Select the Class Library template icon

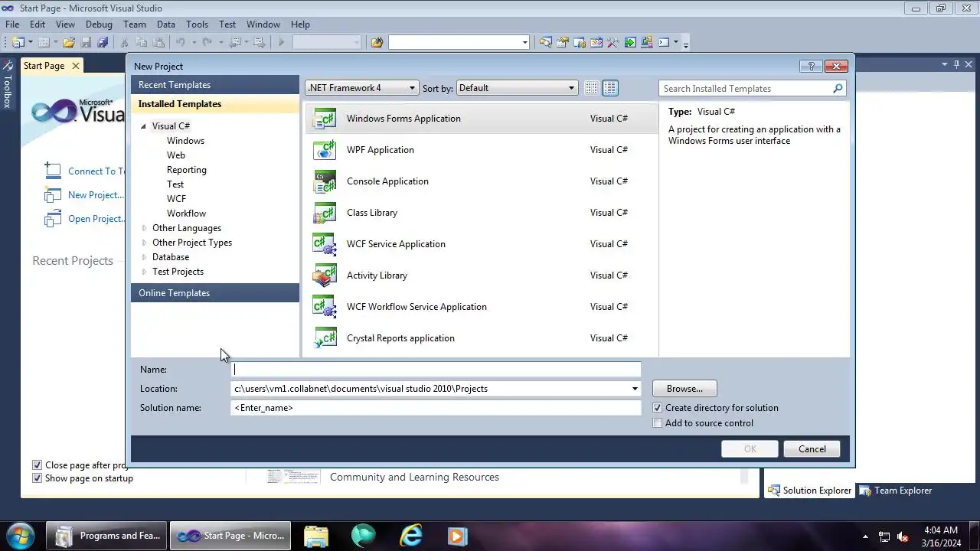click(325, 213)
